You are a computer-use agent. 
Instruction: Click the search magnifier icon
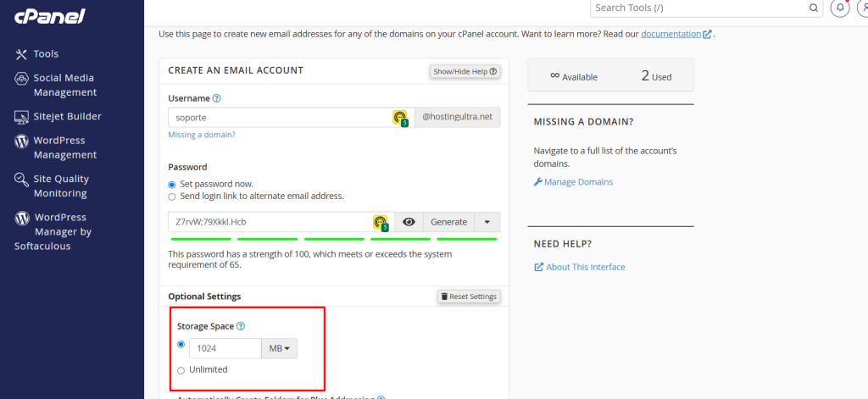(x=813, y=8)
